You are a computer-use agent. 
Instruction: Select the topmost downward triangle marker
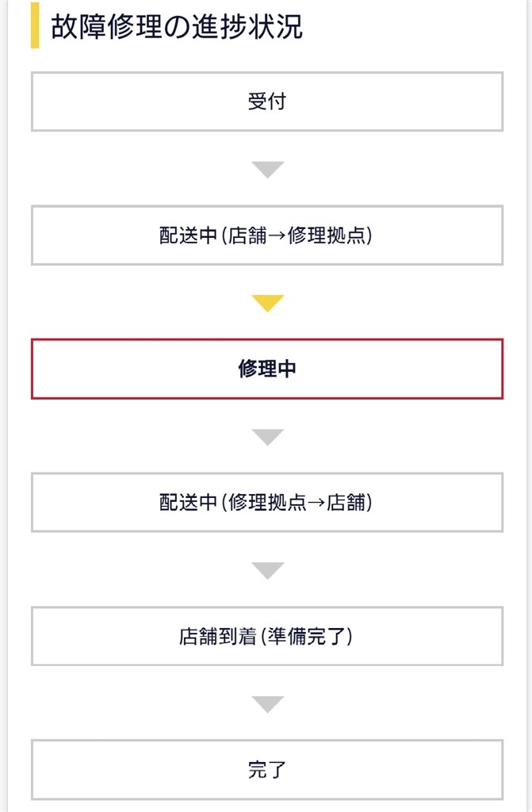(x=266, y=167)
